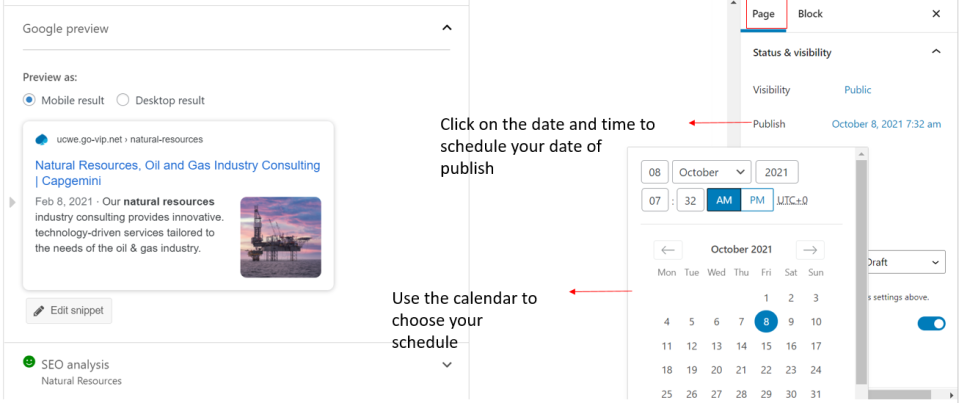The height and width of the screenshot is (403, 959).
Task: Switch to the Block tab
Action: coord(810,14)
